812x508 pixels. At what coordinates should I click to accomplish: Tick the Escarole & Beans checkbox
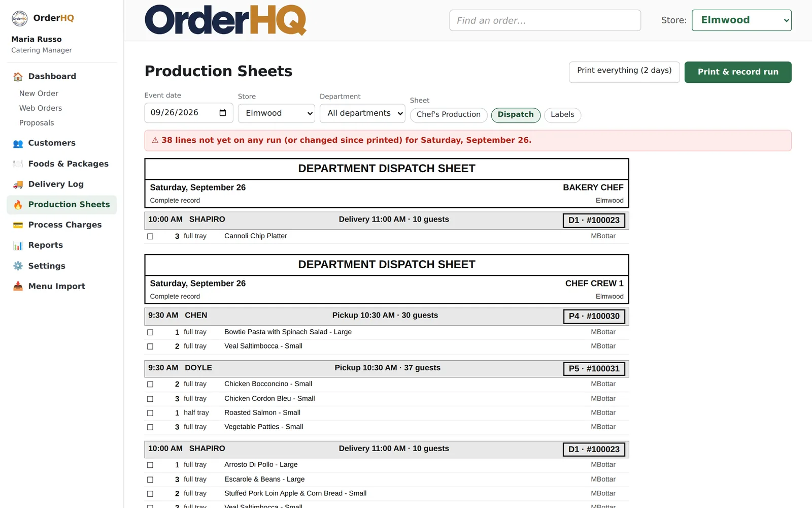[x=150, y=480]
